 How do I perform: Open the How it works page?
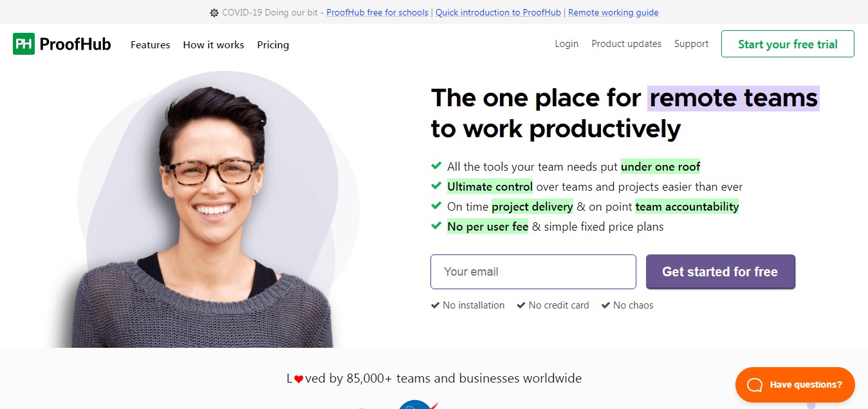213,44
